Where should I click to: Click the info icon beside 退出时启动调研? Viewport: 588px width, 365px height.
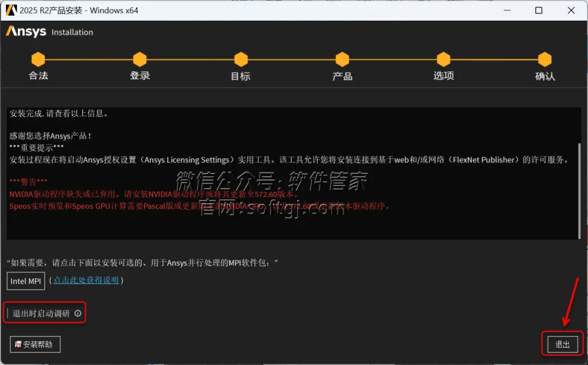coord(78,313)
